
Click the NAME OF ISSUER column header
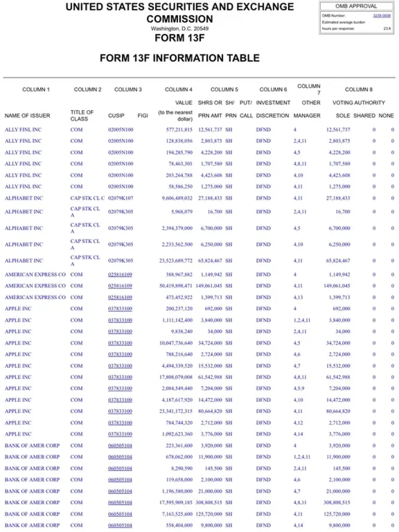pos(27,116)
